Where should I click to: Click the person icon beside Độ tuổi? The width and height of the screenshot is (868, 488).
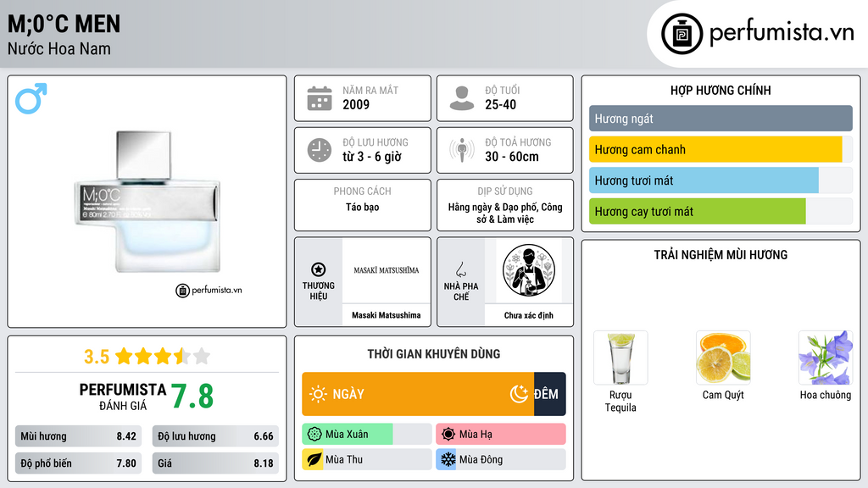pos(462,98)
